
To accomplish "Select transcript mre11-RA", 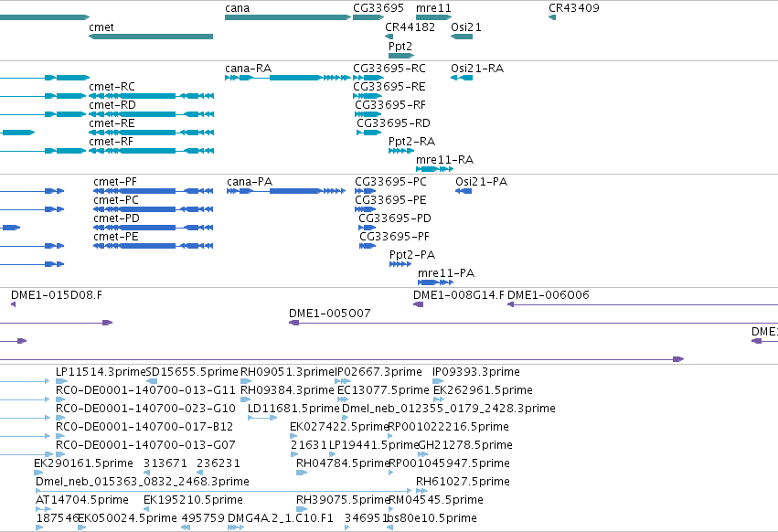I will point(434,169).
